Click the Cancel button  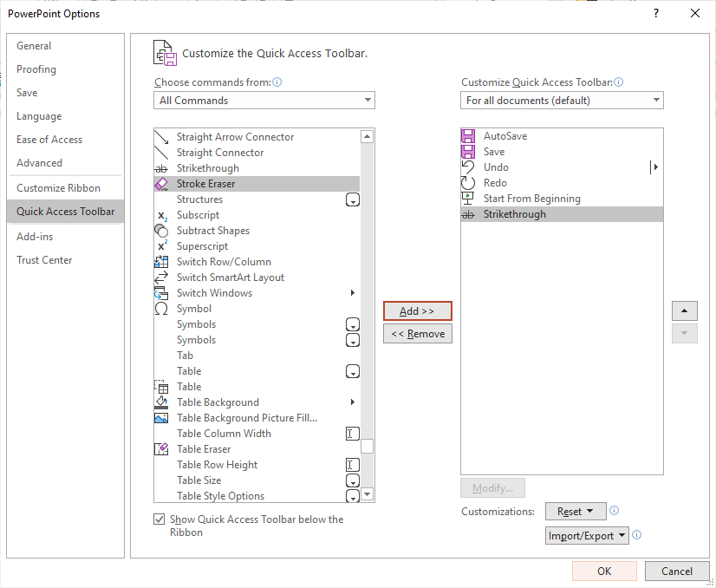[x=677, y=572]
